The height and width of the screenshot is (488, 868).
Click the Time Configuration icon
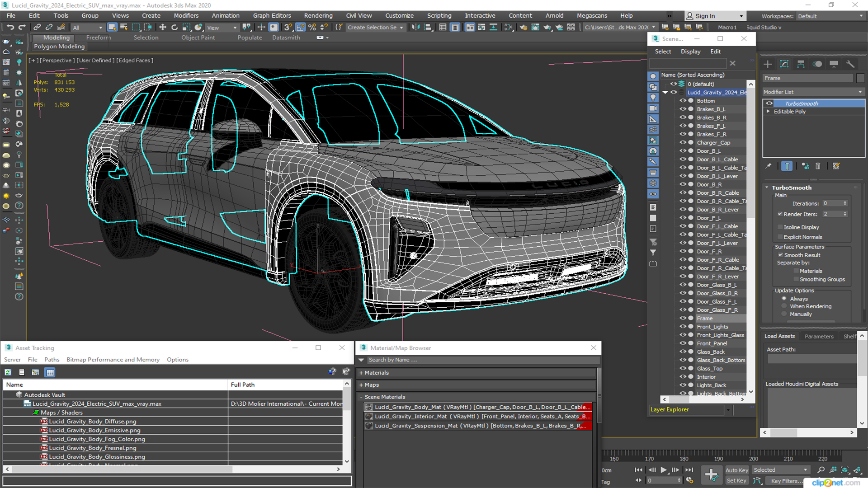689,480
